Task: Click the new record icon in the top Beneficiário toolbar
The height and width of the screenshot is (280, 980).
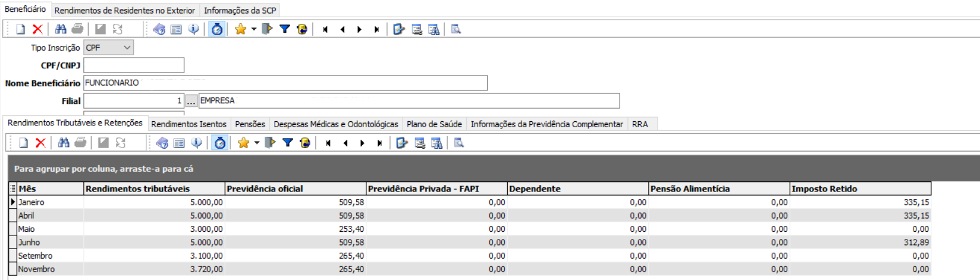Action: coord(21,29)
